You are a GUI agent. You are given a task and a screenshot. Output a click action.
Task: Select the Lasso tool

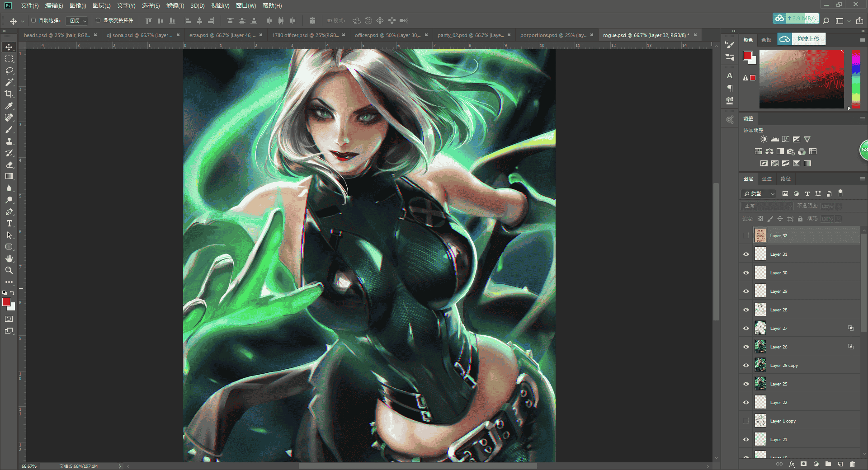(x=9, y=70)
